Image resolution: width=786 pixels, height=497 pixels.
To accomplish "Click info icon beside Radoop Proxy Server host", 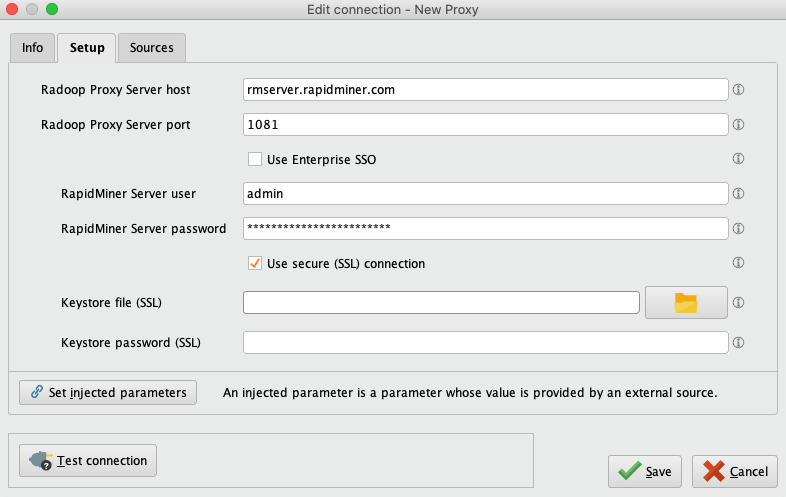I will (739, 90).
